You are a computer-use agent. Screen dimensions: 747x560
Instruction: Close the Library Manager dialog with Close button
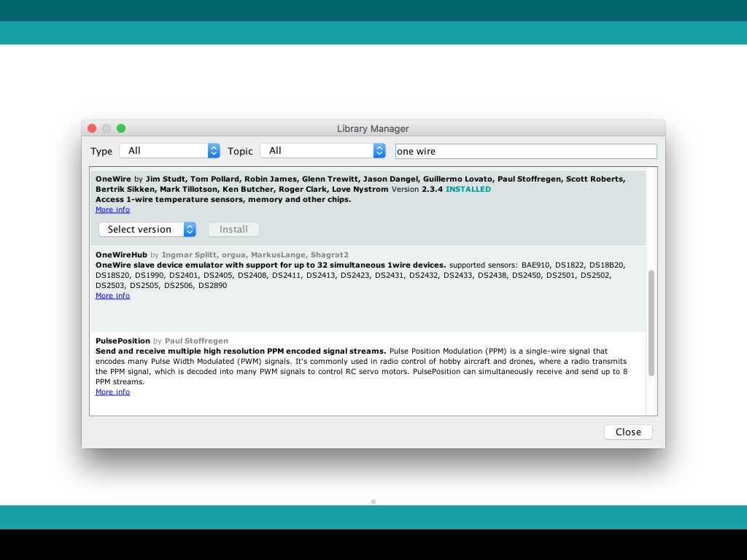628,432
